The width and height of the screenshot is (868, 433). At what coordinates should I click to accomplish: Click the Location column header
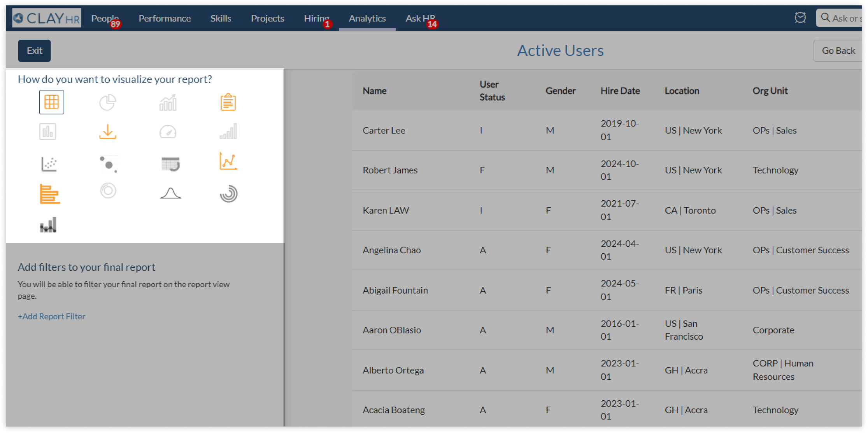[x=682, y=91]
